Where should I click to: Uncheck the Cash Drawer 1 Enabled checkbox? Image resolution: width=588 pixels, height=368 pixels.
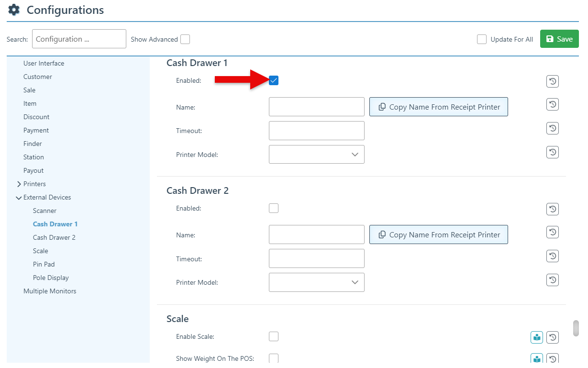[x=274, y=80]
